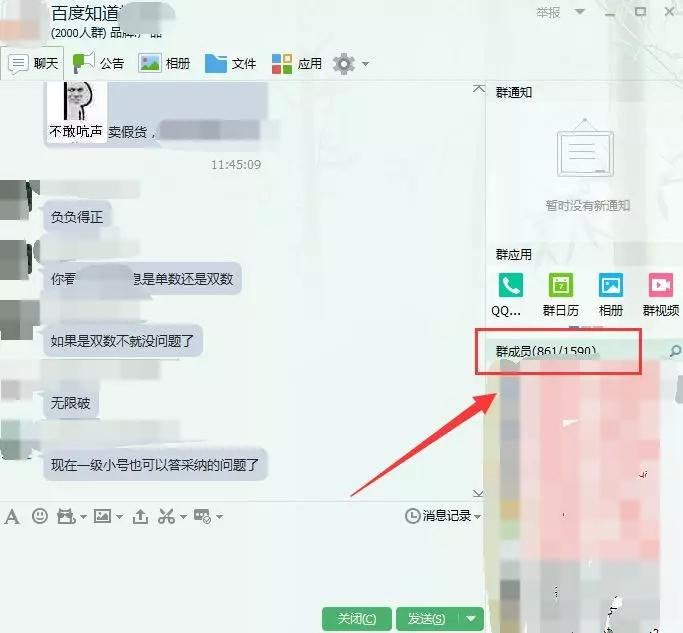Open 消息记录 message history
Viewport: 683px width, 633px height.
click(x=438, y=516)
